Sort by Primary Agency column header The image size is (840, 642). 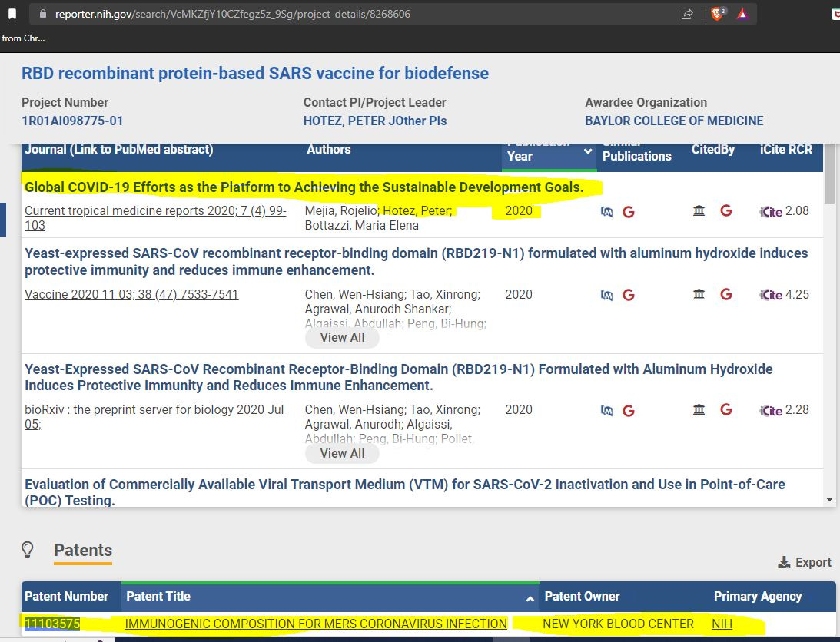click(758, 597)
